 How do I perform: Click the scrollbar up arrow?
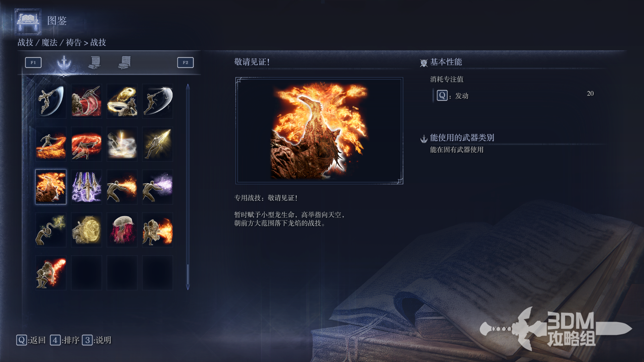coord(188,86)
